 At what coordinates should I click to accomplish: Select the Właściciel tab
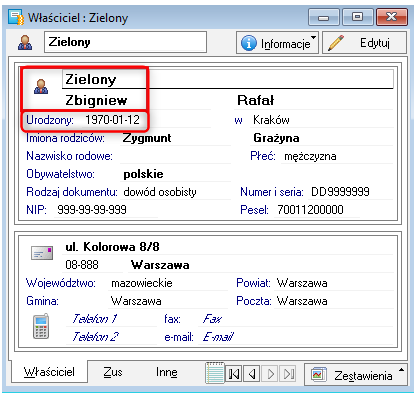tap(49, 372)
